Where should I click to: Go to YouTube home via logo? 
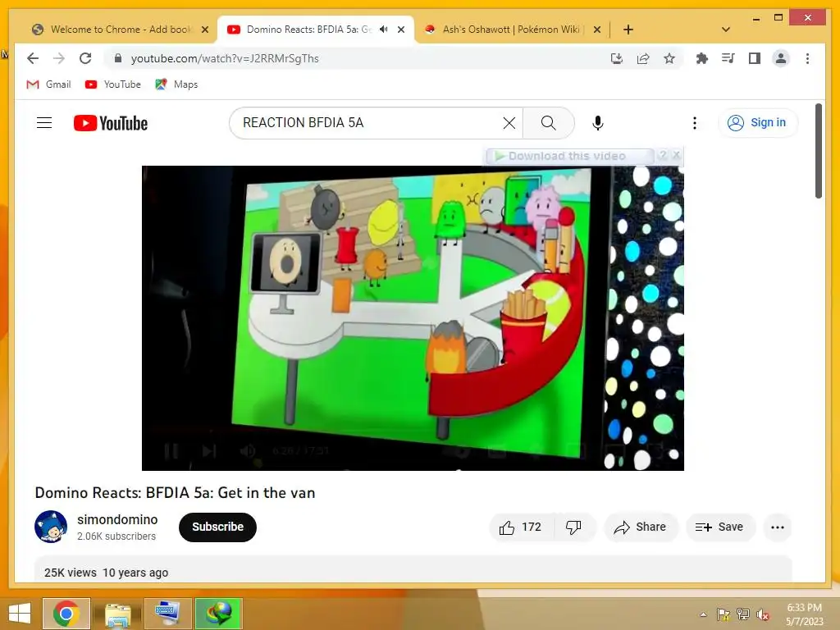pos(111,123)
